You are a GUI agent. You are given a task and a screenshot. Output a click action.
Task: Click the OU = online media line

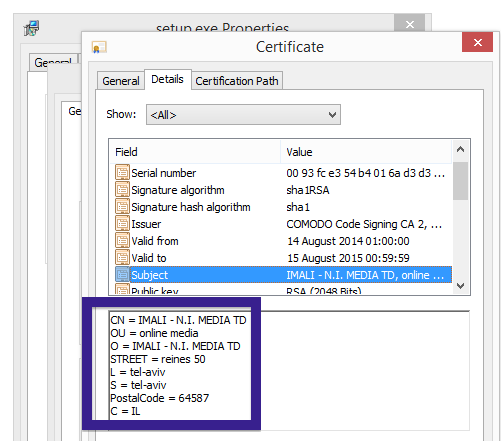point(154,333)
